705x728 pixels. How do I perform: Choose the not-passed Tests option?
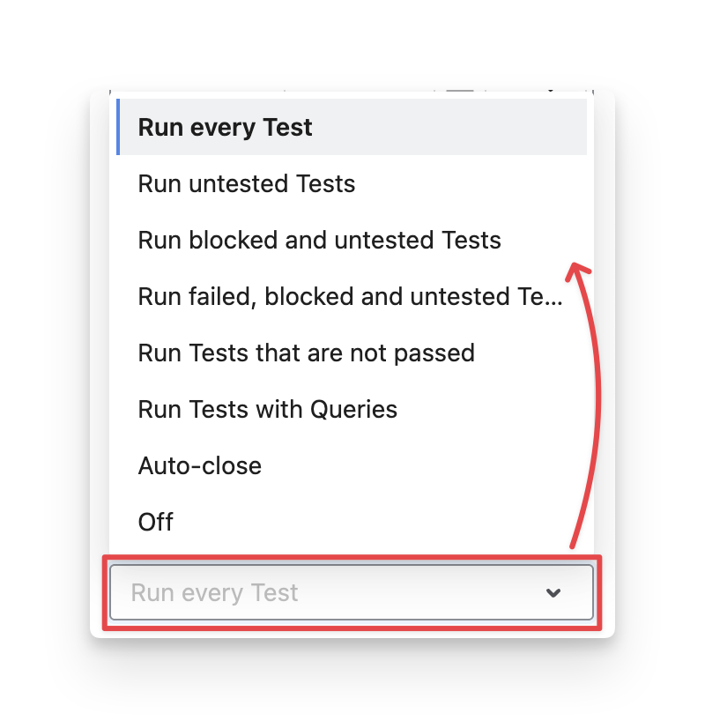306,353
